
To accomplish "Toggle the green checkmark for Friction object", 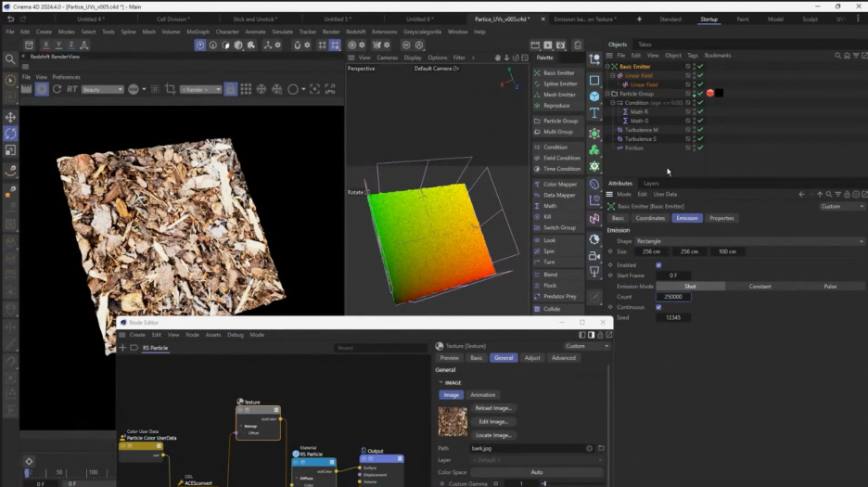I will [700, 148].
